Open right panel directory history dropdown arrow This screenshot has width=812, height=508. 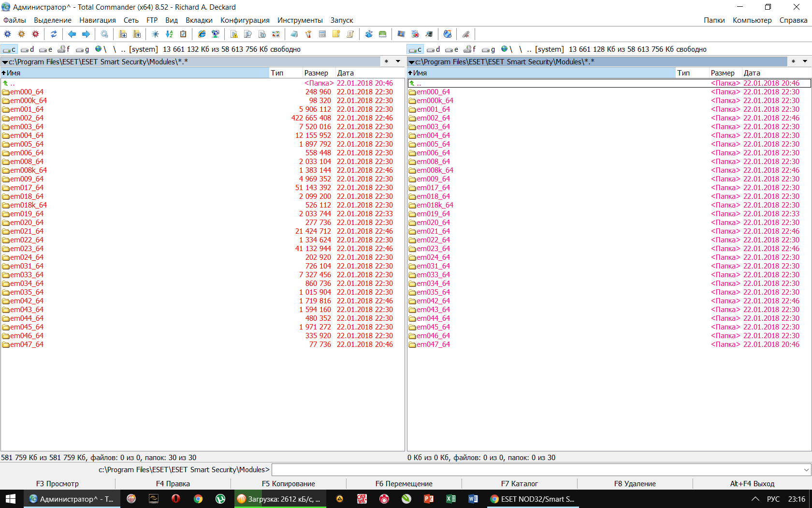coord(805,61)
